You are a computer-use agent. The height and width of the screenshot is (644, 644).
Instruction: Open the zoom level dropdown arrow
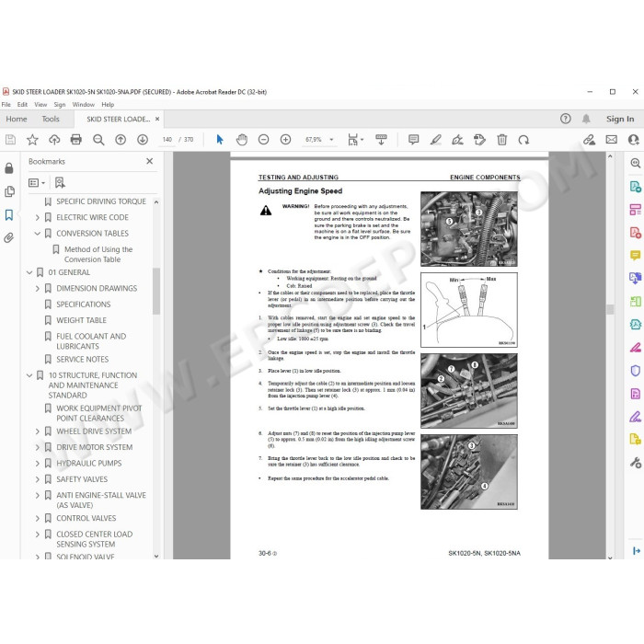[331, 140]
